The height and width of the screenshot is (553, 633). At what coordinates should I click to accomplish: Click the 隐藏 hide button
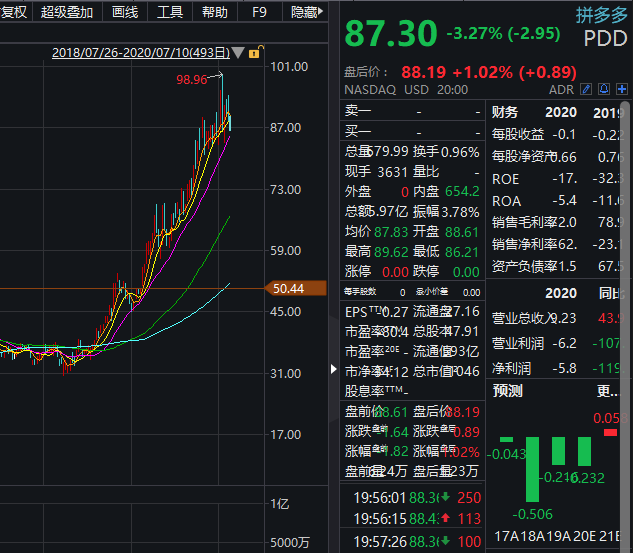coord(306,12)
